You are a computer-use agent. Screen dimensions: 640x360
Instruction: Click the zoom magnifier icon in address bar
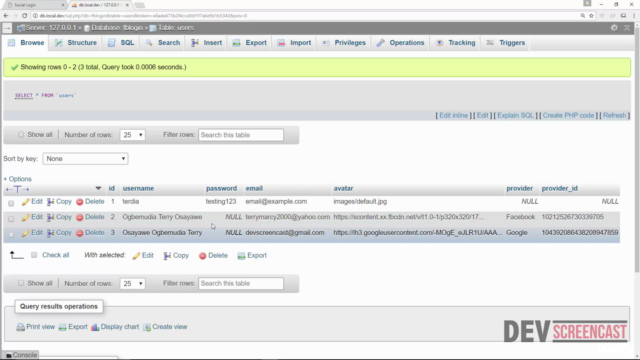pos(582,16)
